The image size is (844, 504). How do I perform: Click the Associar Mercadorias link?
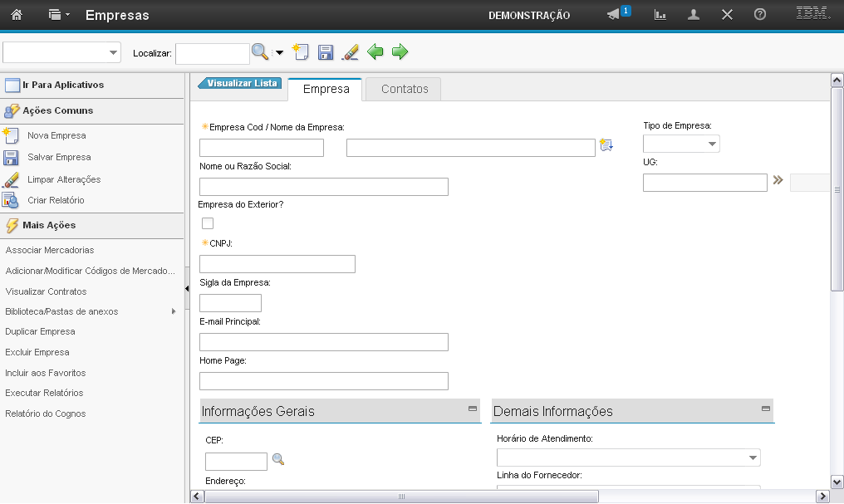pos(50,250)
